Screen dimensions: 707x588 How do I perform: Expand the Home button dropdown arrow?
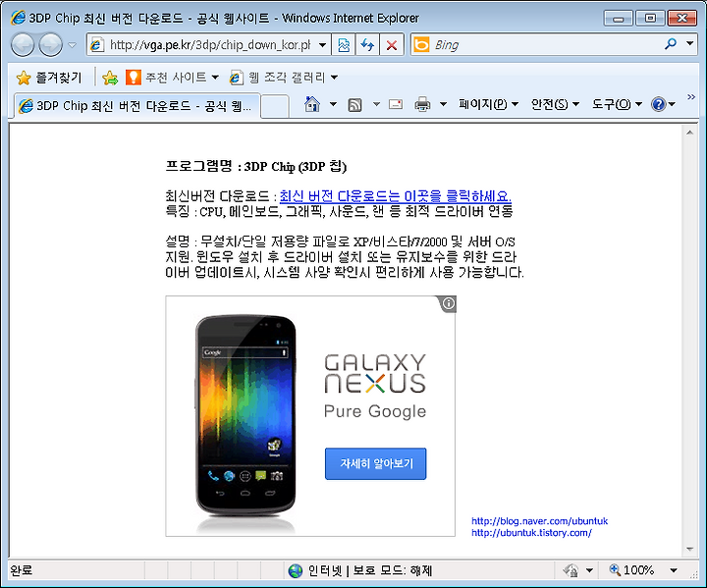(333, 105)
